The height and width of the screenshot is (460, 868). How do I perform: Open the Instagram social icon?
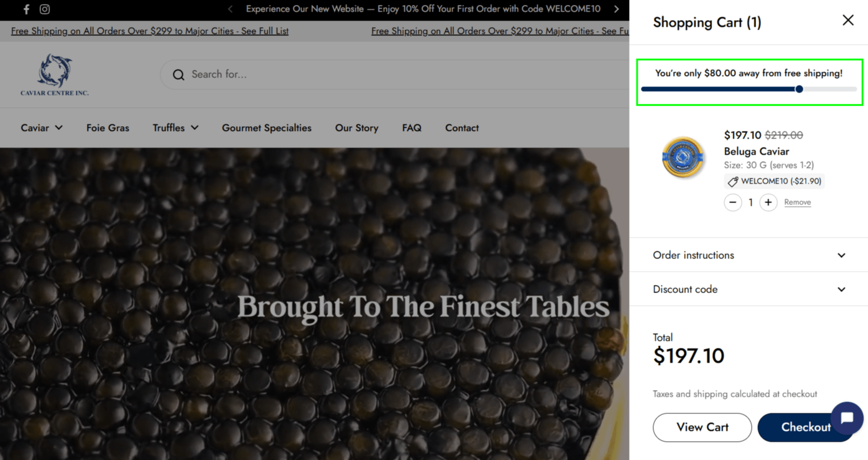point(45,9)
